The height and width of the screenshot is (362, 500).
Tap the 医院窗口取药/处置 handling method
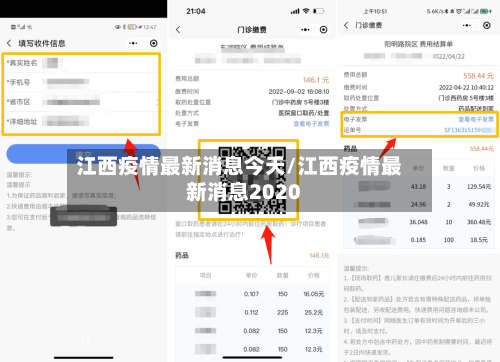pos(304,113)
